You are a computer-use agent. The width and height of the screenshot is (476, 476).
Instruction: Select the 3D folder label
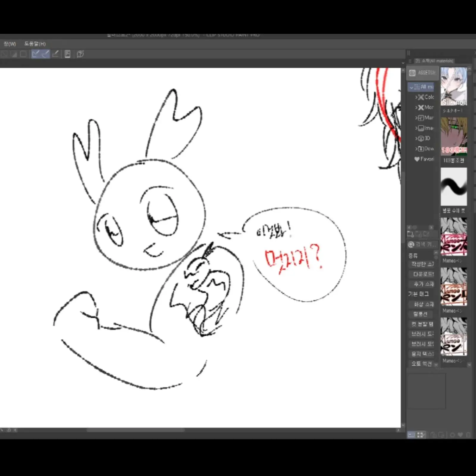click(x=427, y=138)
